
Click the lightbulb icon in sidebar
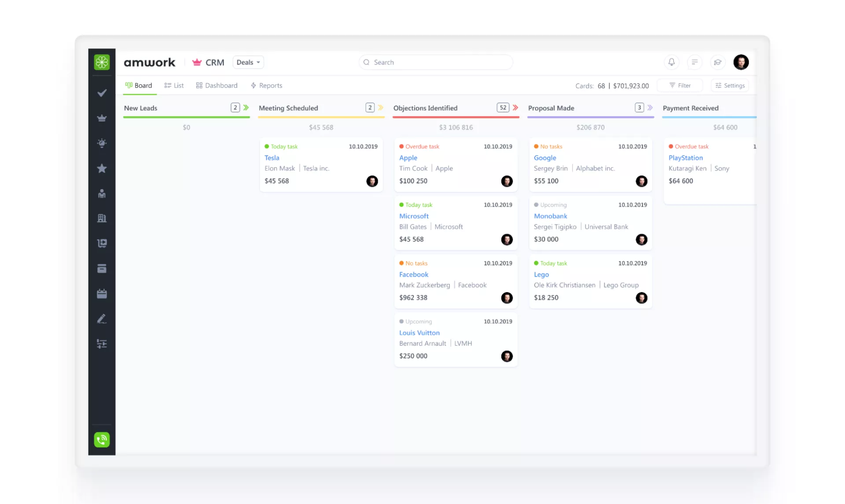click(x=102, y=143)
